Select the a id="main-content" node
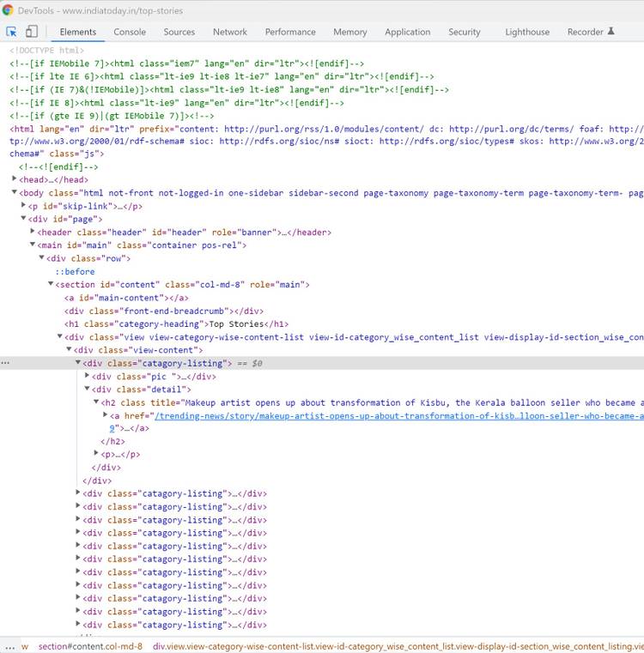Screen dimensions: 644x653 [x=126, y=298]
